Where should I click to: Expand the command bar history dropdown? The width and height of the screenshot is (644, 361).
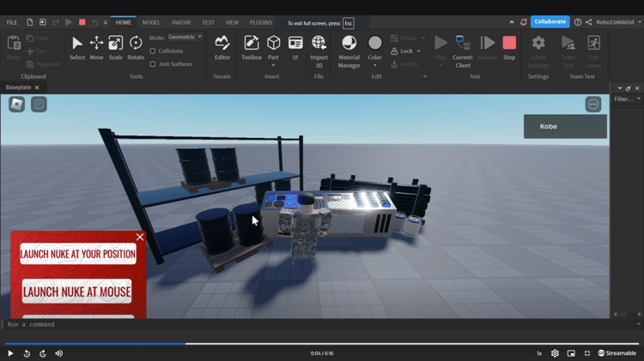point(639,324)
